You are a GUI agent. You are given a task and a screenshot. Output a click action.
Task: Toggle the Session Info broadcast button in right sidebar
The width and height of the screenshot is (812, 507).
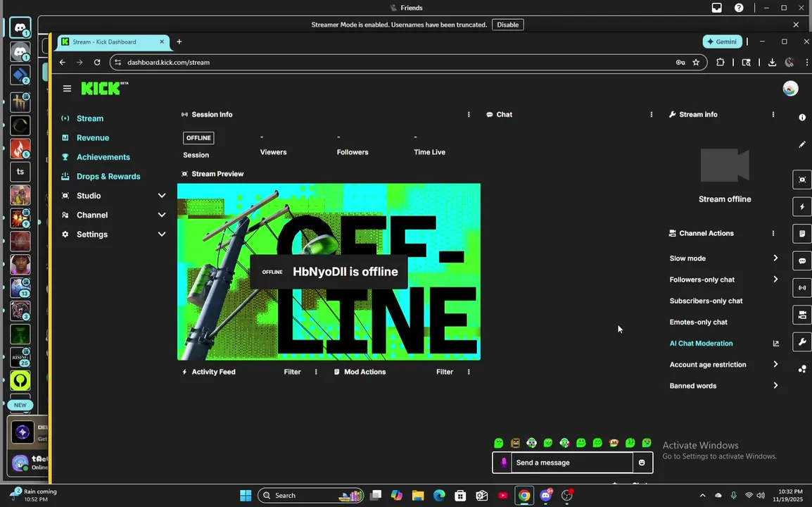tap(802, 288)
